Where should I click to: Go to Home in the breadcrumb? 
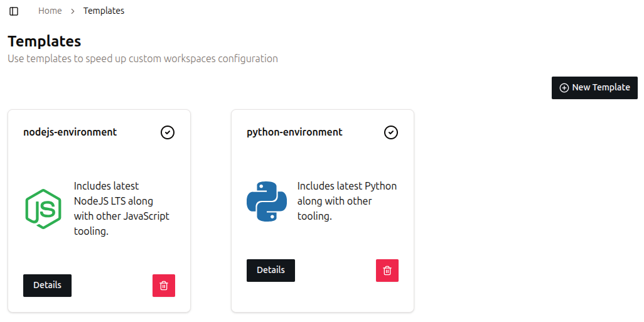click(x=50, y=11)
